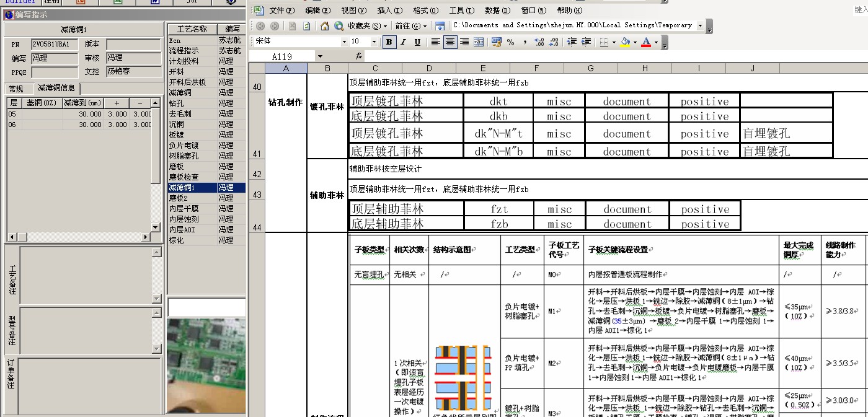The image size is (868, 417).
Task: Toggle Italic formatting
Action: (x=403, y=42)
